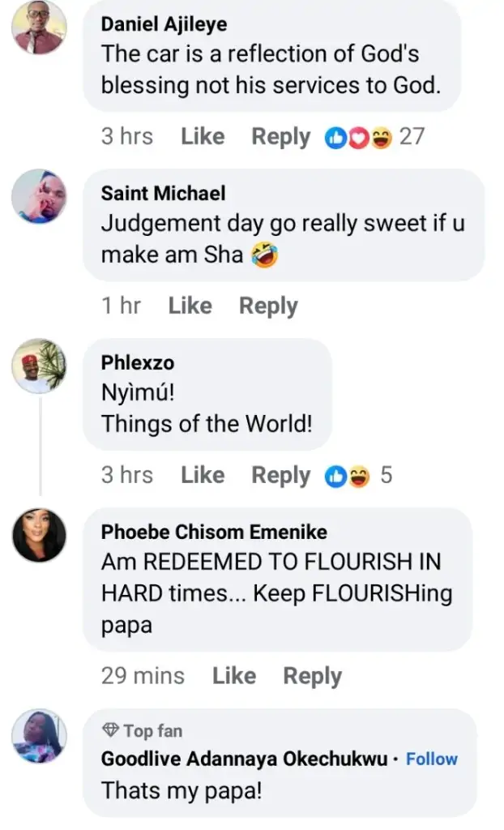Open the Phoebe Chisom Emenike name link
Image resolution: width=504 pixels, height=830 pixels.
214,532
